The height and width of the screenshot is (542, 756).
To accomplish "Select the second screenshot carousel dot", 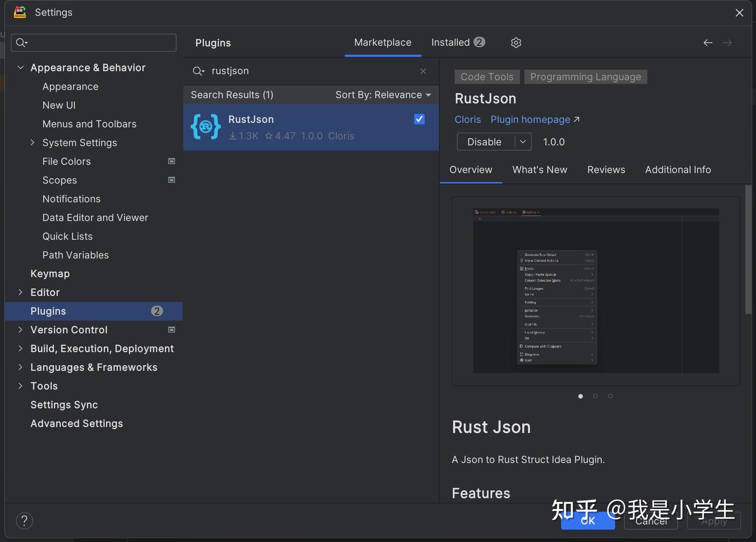I will pyautogui.click(x=595, y=396).
